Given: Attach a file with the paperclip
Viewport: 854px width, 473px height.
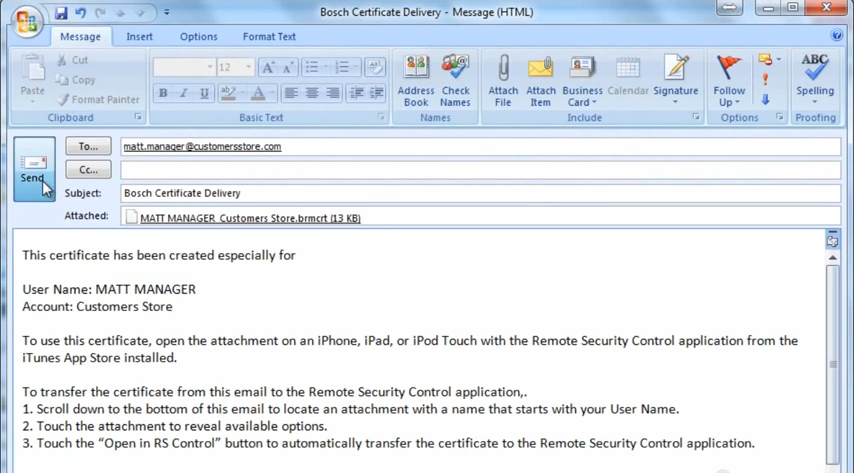Looking at the screenshot, I should click(x=503, y=80).
